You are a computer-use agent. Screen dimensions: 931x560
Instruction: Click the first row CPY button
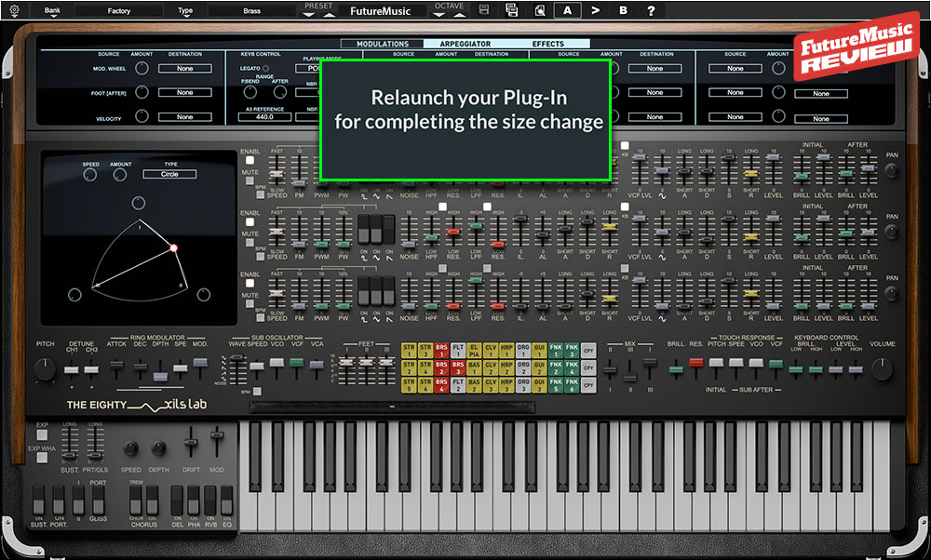click(588, 350)
